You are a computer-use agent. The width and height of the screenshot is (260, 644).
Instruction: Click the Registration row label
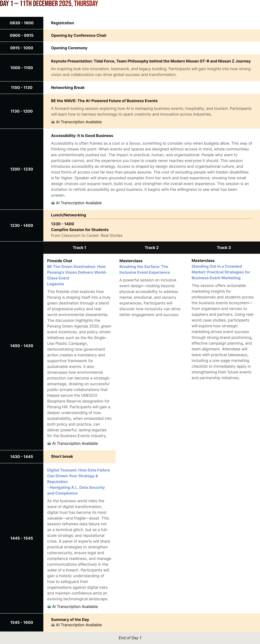pyautogui.click(x=62, y=23)
